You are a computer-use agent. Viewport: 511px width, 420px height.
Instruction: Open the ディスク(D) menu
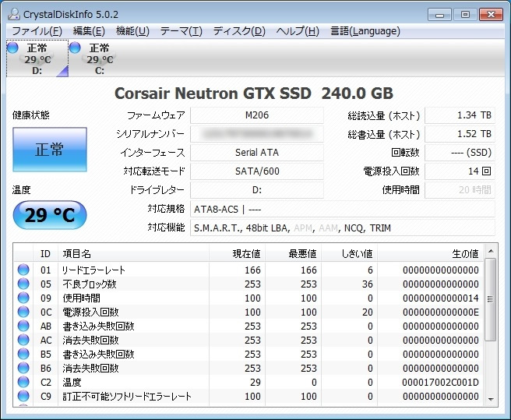pyautogui.click(x=239, y=31)
